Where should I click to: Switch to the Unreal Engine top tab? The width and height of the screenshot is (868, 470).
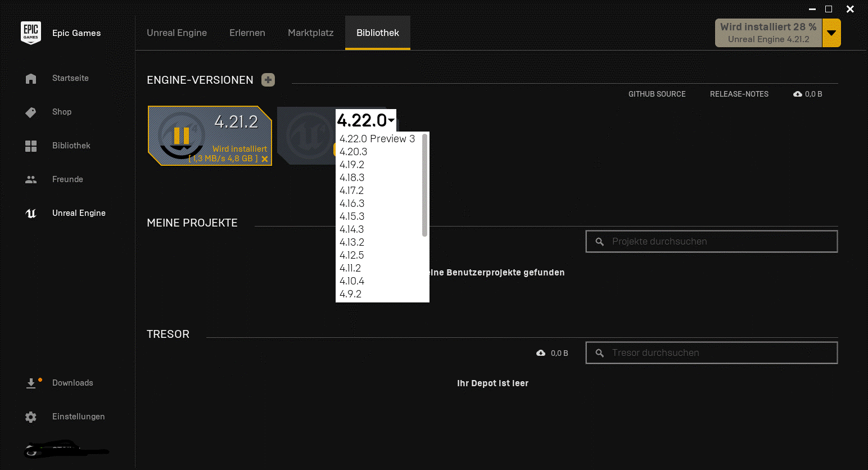click(x=177, y=33)
